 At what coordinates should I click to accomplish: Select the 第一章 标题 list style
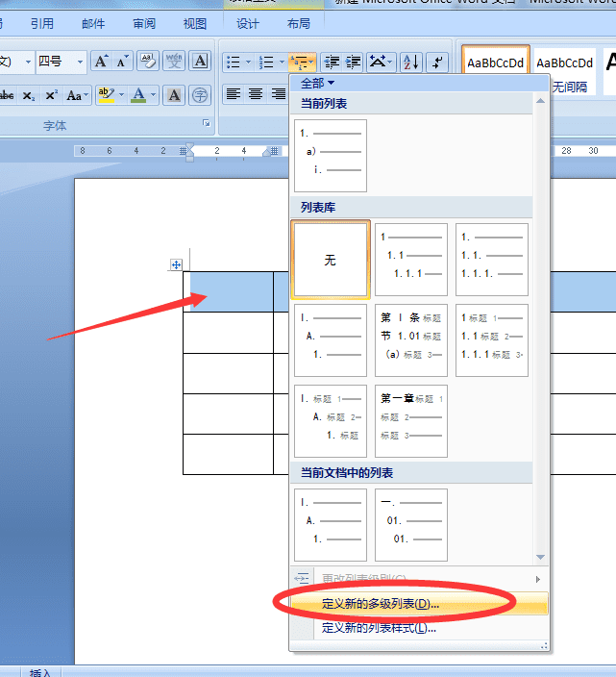(x=411, y=421)
